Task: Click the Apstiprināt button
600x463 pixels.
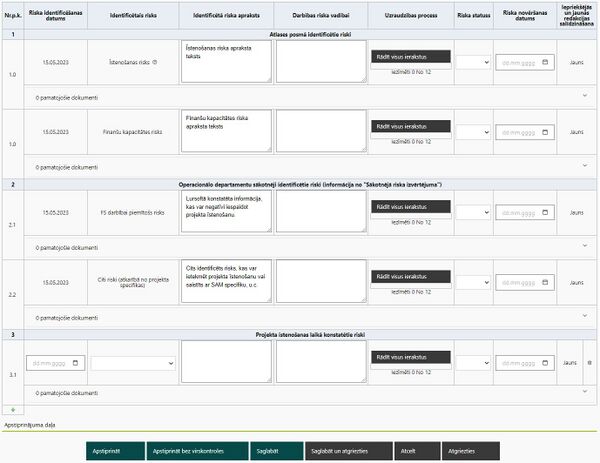Action: click(x=115, y=451)
